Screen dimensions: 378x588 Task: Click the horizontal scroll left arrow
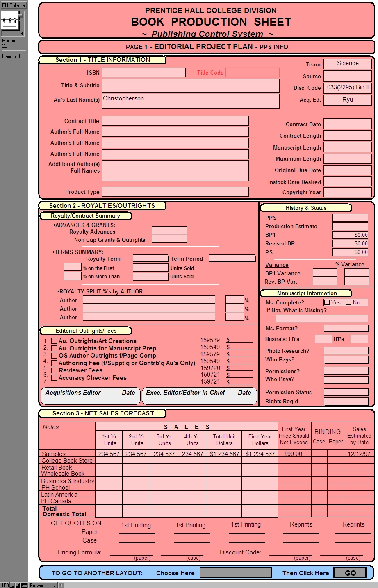pos(61,586)
